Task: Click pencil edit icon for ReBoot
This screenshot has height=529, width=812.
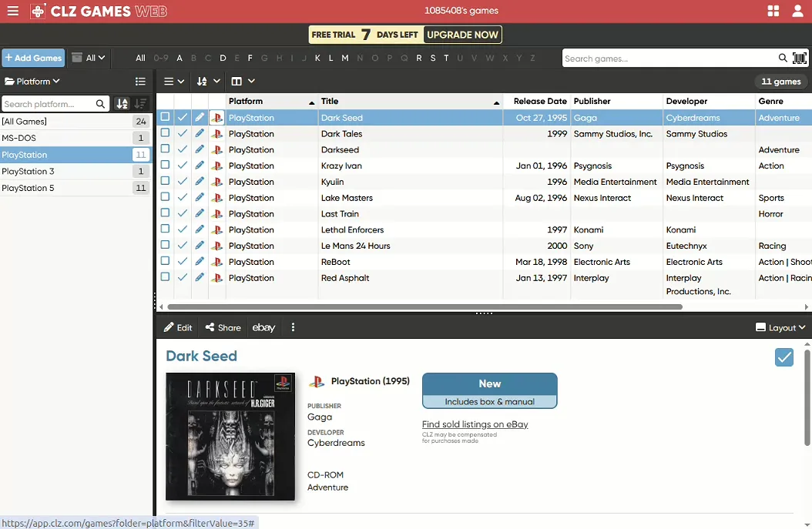Action: coord(200,261)
